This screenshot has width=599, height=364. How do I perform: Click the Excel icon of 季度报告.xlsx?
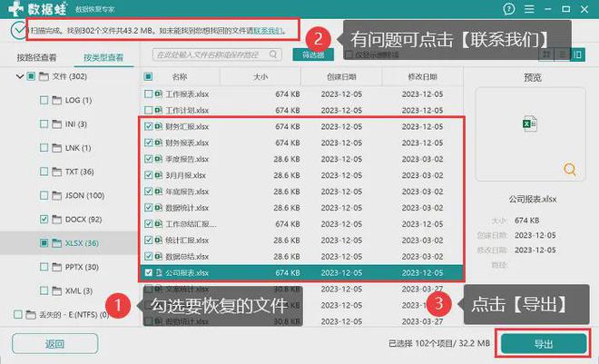point(159,159)
